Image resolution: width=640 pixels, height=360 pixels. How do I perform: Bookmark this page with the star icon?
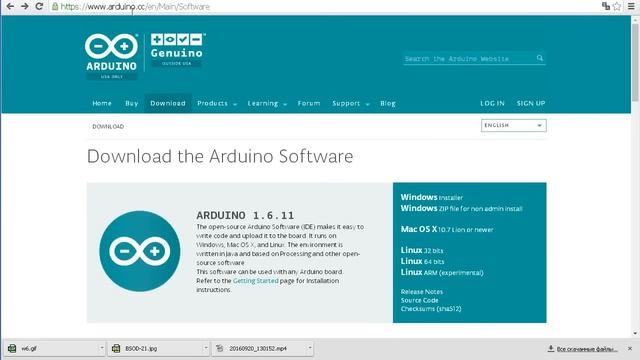pos(617,6)
